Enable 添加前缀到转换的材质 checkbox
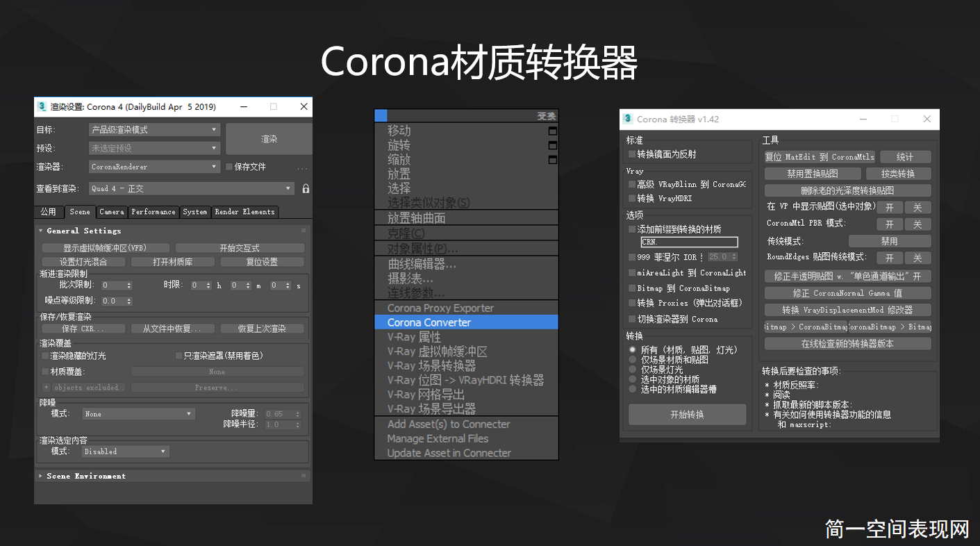This screenshot has width=980, height=546. pos(631,229)
